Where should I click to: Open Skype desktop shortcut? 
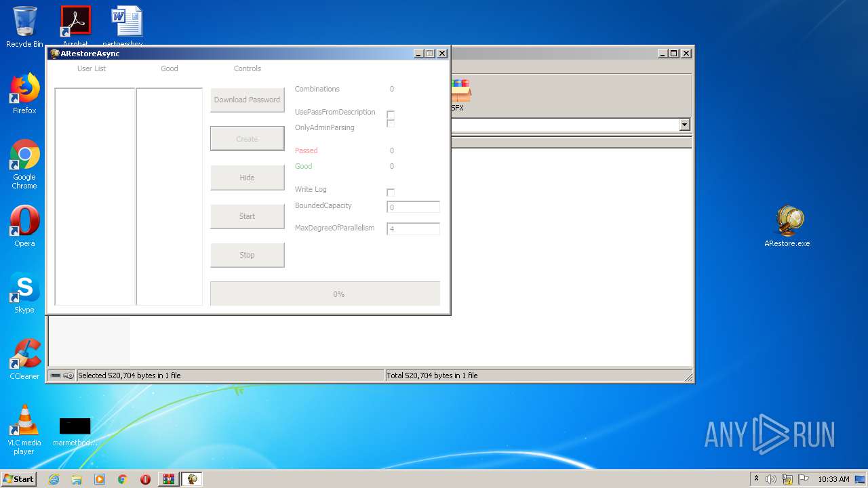[24, 293]
